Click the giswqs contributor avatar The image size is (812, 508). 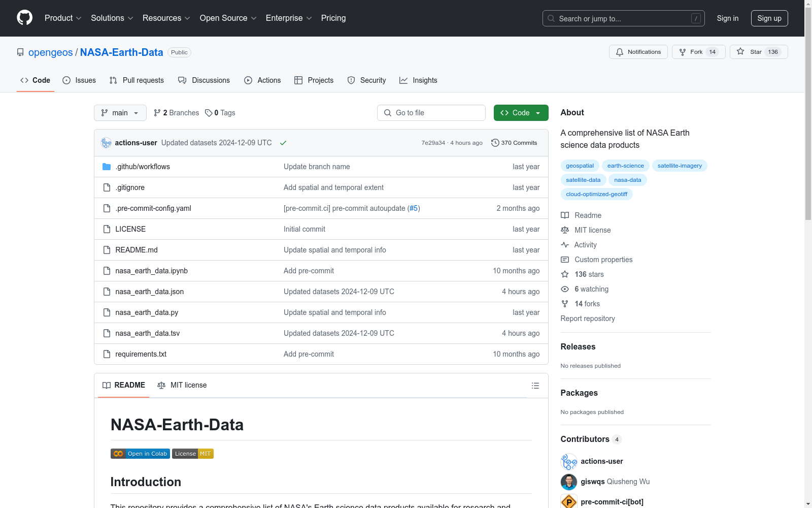point(569,482)
